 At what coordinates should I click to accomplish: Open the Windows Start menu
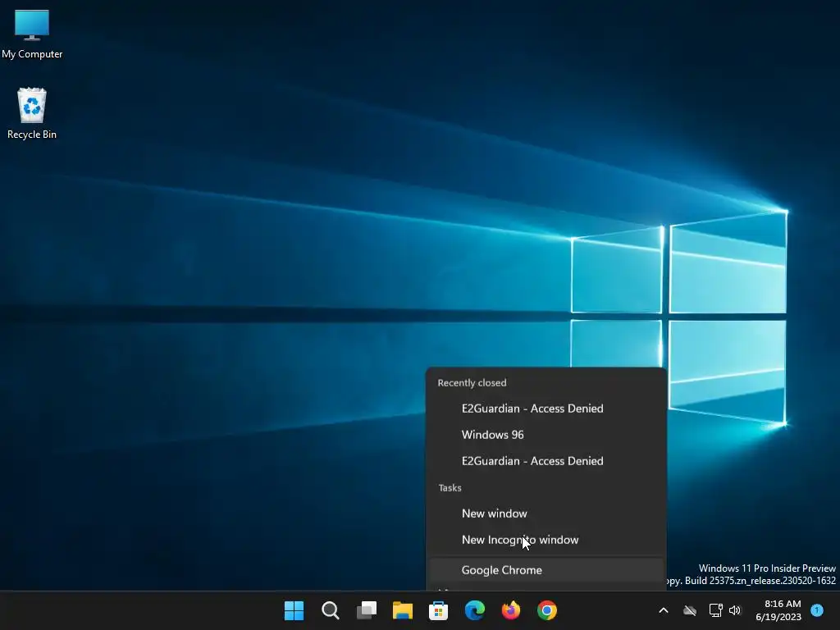(x=294, y=610)
